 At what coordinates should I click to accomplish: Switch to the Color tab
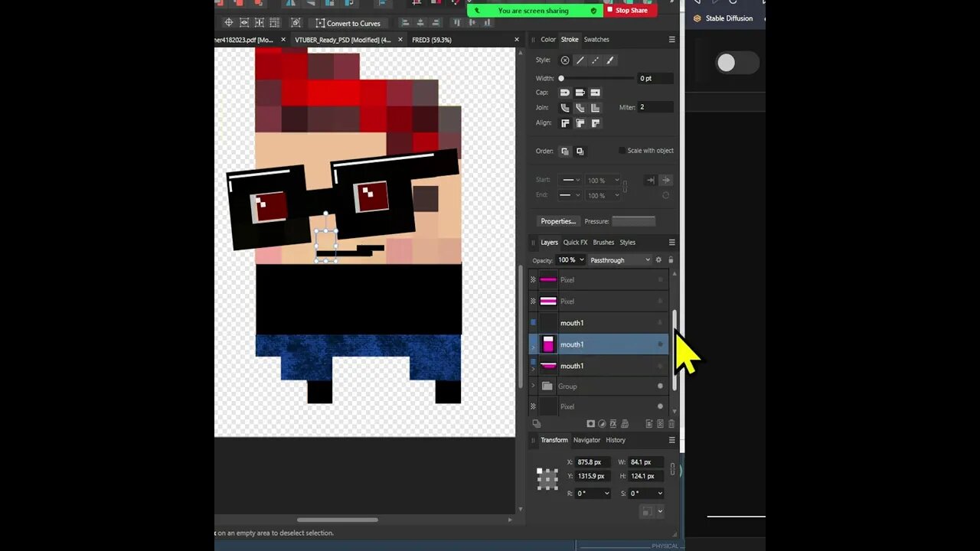(548, 40)
